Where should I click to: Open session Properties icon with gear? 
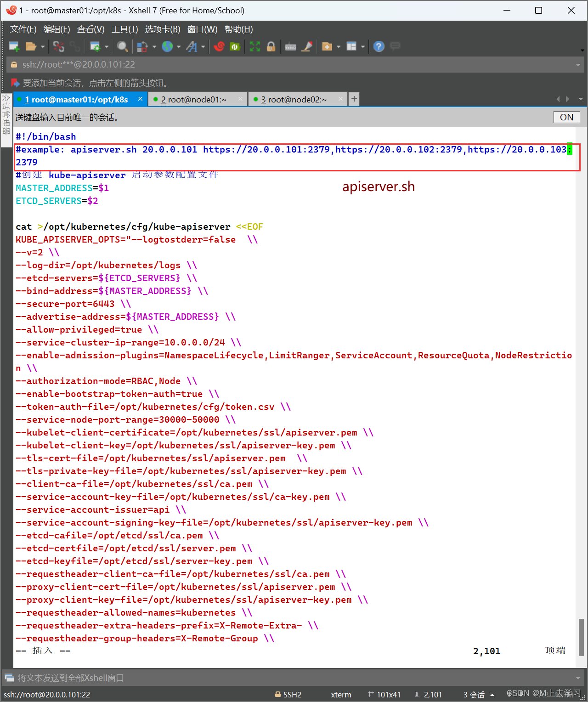click(95, 46)
